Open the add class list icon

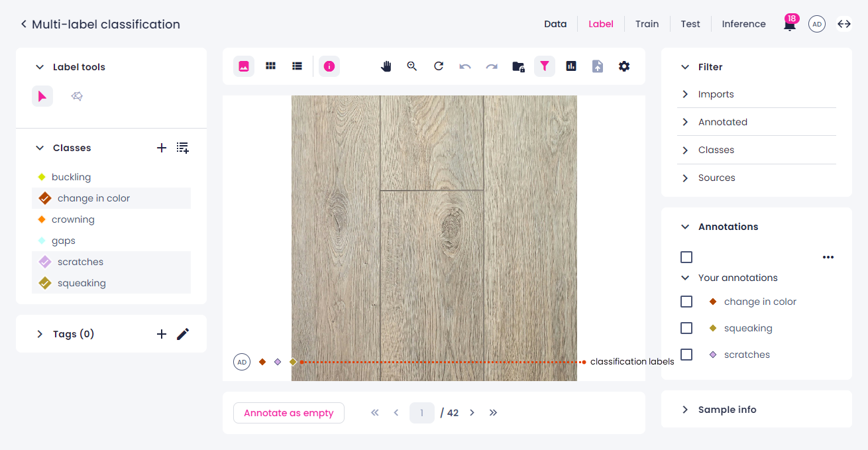click(183, 148)
